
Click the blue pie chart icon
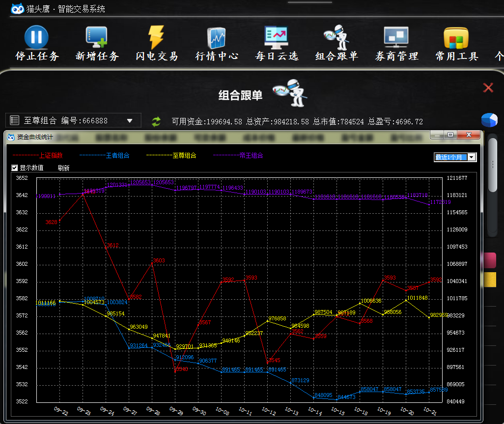[489, 120]
